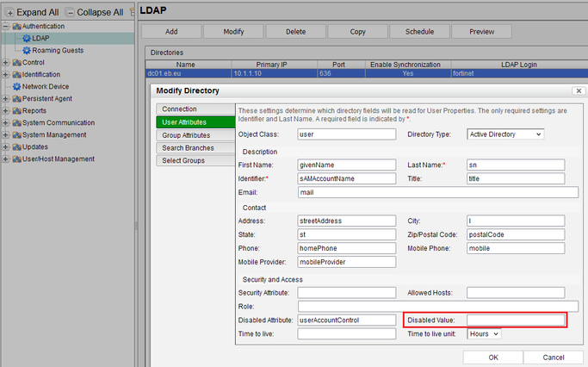Viewport: 588px width, 367px height.
Task: Click the Copy button
Action: tap(358, 32)
